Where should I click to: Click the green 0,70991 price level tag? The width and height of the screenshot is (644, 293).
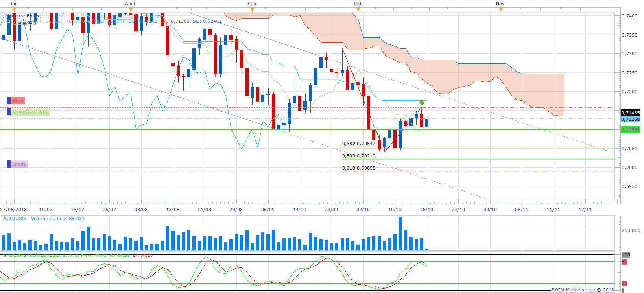click(630, 129)
